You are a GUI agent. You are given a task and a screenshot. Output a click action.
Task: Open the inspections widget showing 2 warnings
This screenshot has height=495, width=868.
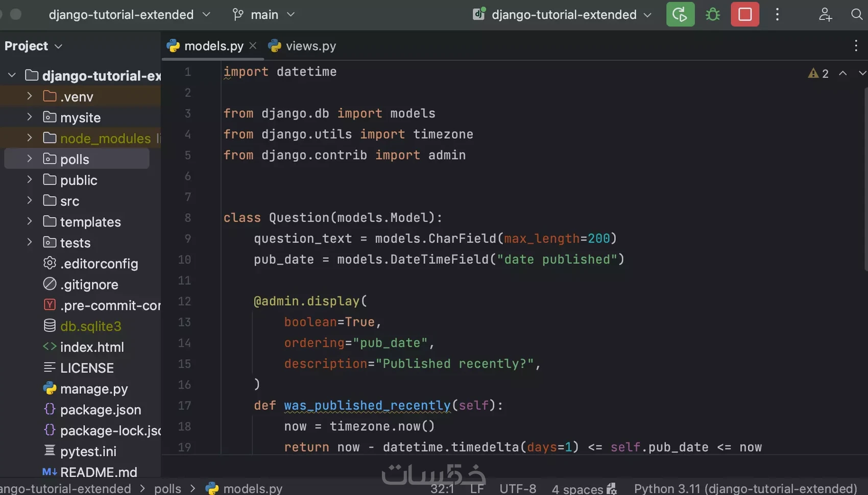818,73
